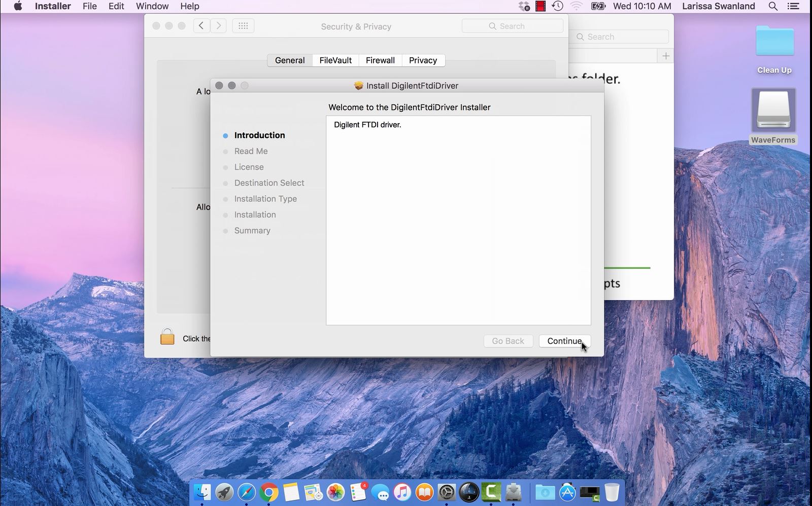Select the Installation Type step
The image size is (812, 506).
tap(265, 199)
